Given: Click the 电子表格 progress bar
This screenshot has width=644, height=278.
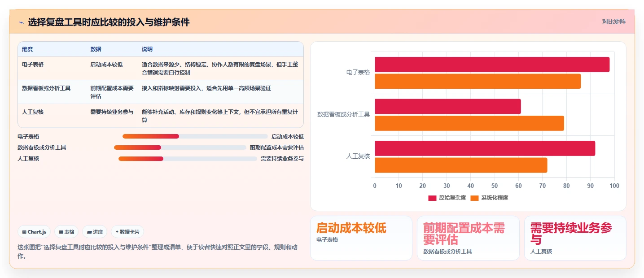Looking at the screenshot, I should (195, 136).
